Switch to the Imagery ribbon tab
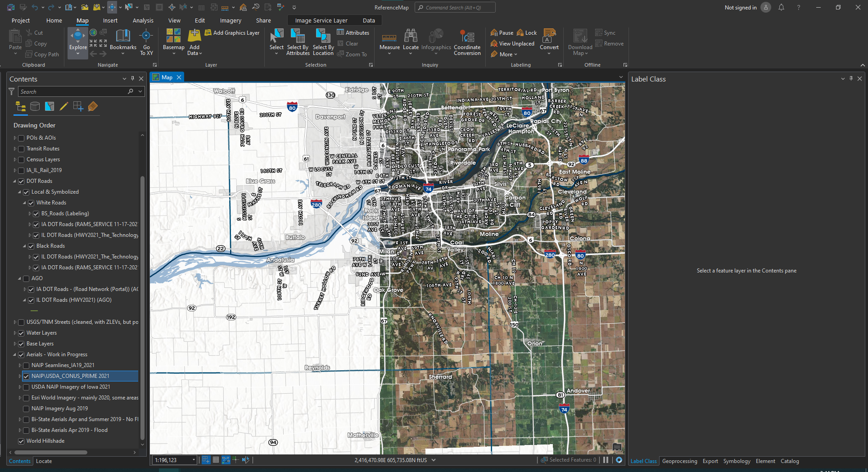 coord(230,20)
